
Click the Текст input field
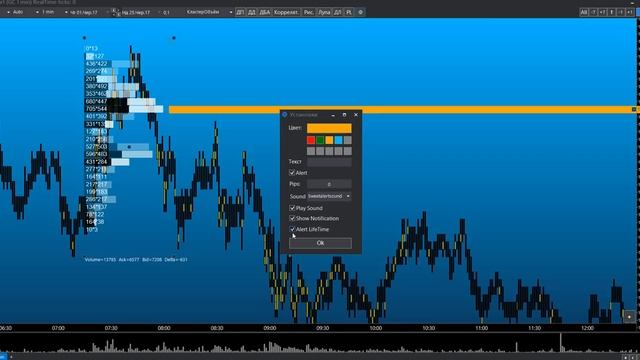click(x=329, y=162)
